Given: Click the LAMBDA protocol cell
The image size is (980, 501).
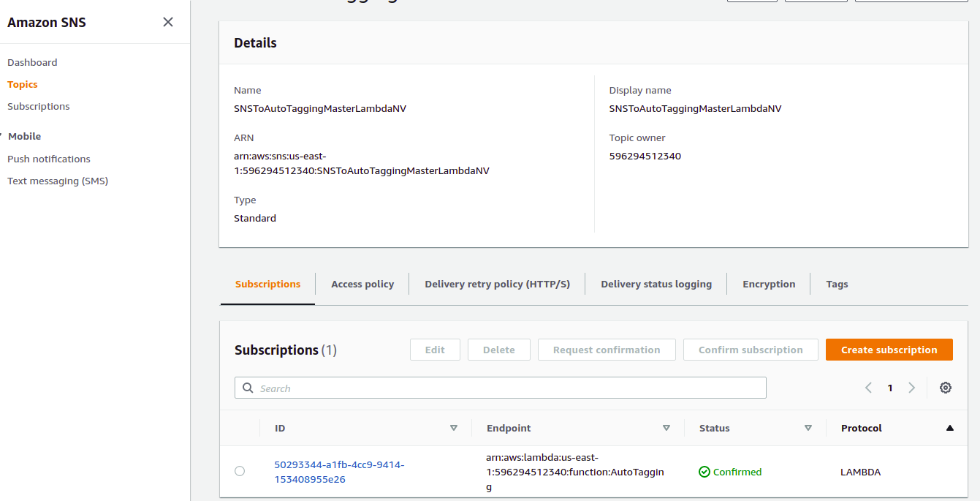Looking at the screenshot, I should (861, 472).
